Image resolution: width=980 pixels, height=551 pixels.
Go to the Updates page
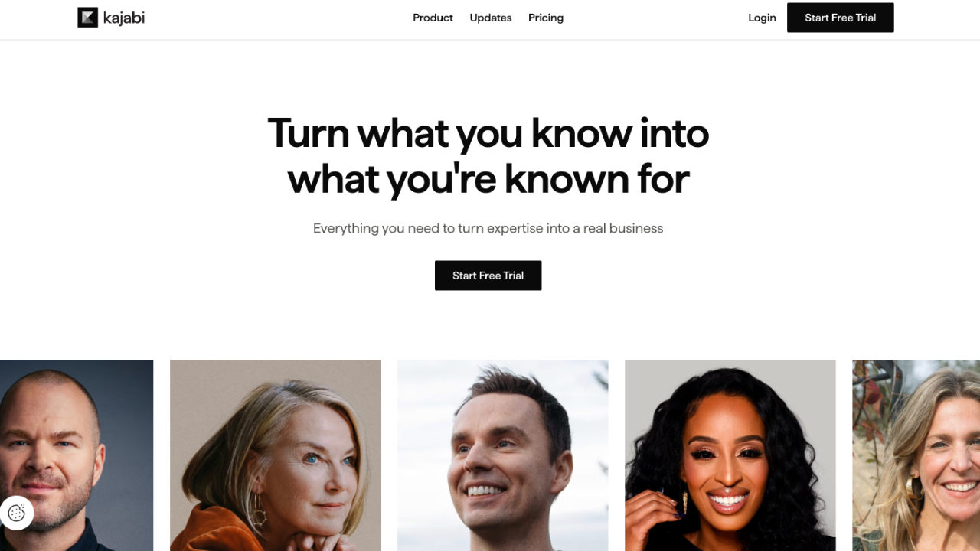pos(491,18)
